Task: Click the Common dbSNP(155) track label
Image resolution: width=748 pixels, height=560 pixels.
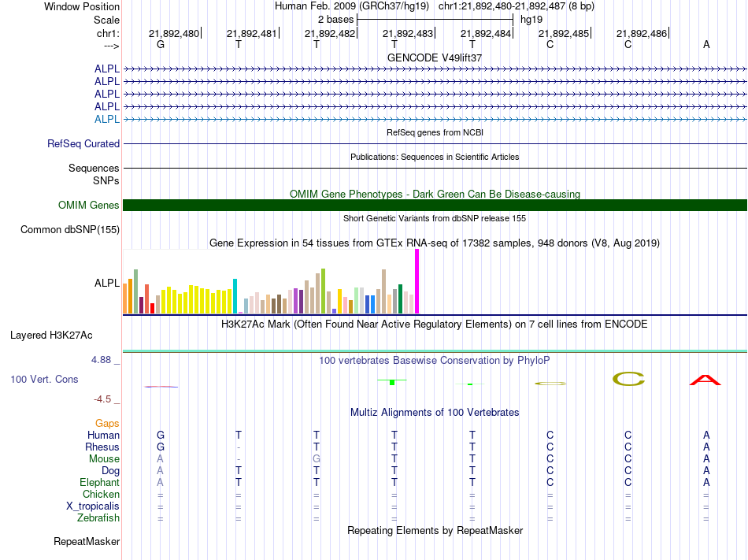Action: click(x=70, y=229)
